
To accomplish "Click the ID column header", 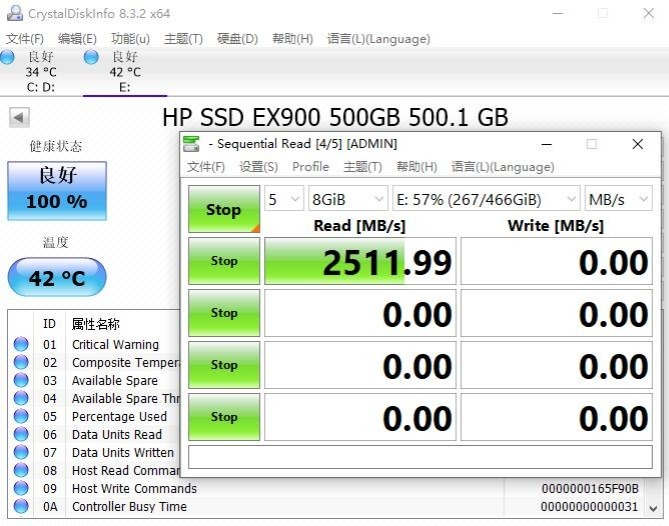I will pyautogui.click(x=49, y=324).
